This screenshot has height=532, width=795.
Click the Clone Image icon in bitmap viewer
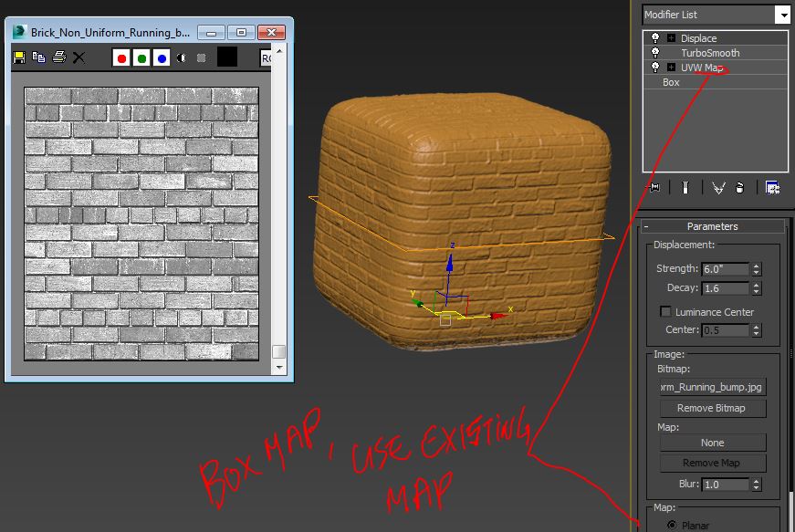[39, 57]
